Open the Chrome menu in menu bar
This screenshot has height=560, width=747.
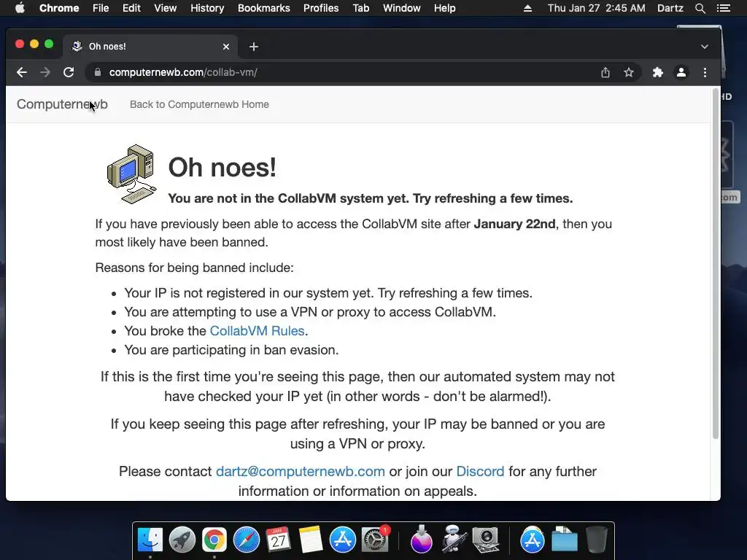point(59,8)
